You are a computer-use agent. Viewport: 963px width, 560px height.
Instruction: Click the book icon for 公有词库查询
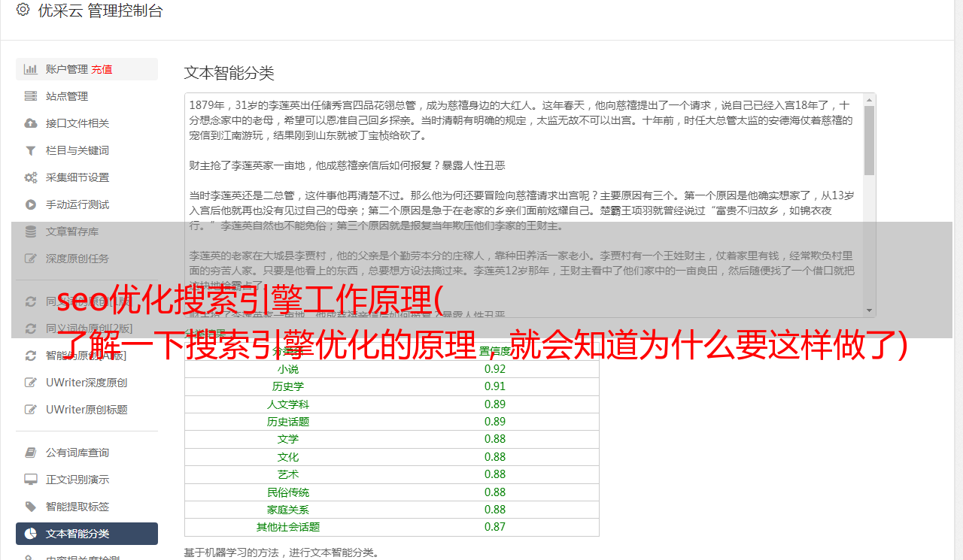[30, 453]
